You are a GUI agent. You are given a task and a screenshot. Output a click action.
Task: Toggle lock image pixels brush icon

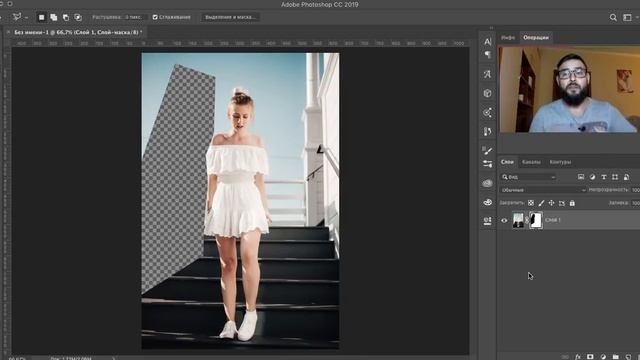tap(541, 203)
